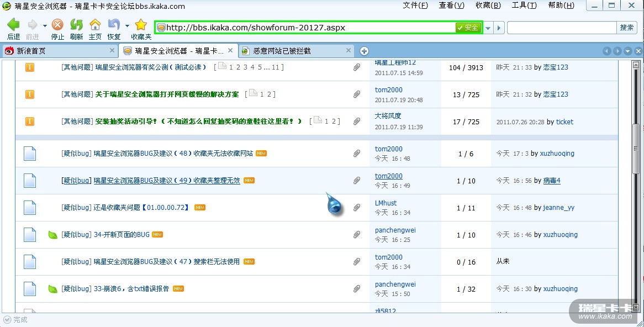Close the 新浪首页 tab
The height and width of the screenshot is (327, 644).
pos(112,50)
